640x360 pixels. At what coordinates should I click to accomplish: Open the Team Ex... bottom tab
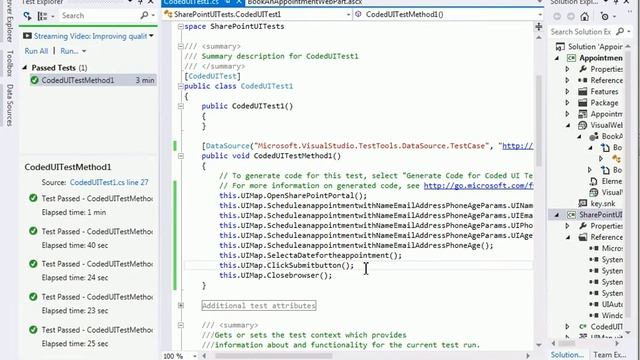coord(609,355)
